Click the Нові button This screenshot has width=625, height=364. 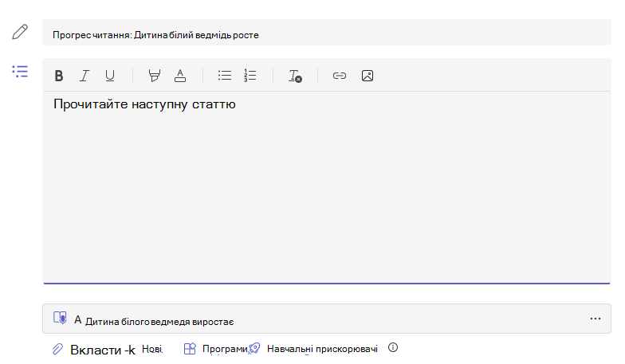click(152, 349)
